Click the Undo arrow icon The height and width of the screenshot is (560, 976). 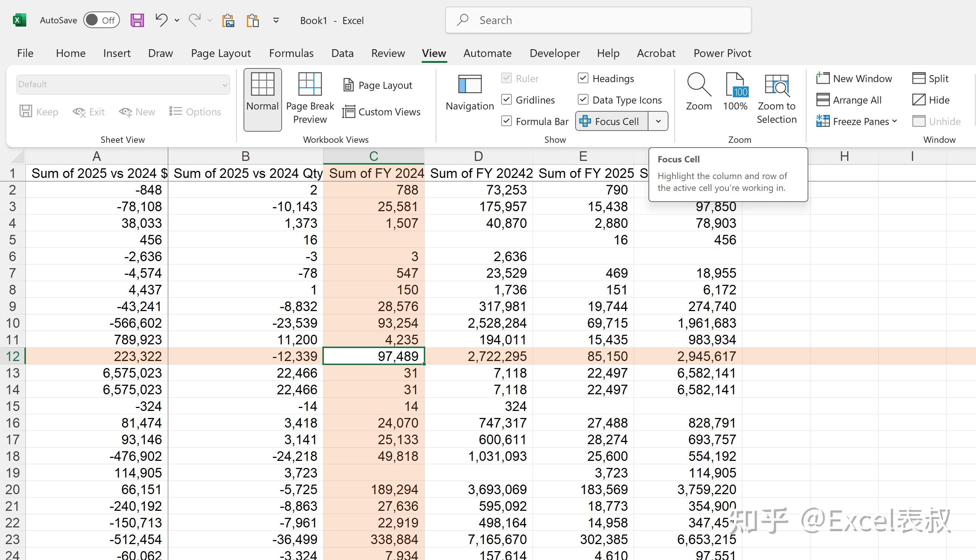(x=161, y=20)
